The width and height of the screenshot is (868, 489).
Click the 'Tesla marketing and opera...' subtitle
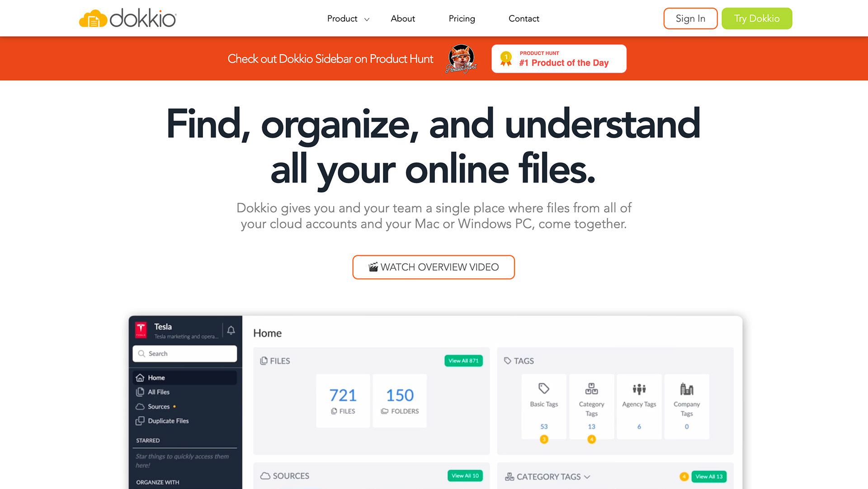coord(186,337)
